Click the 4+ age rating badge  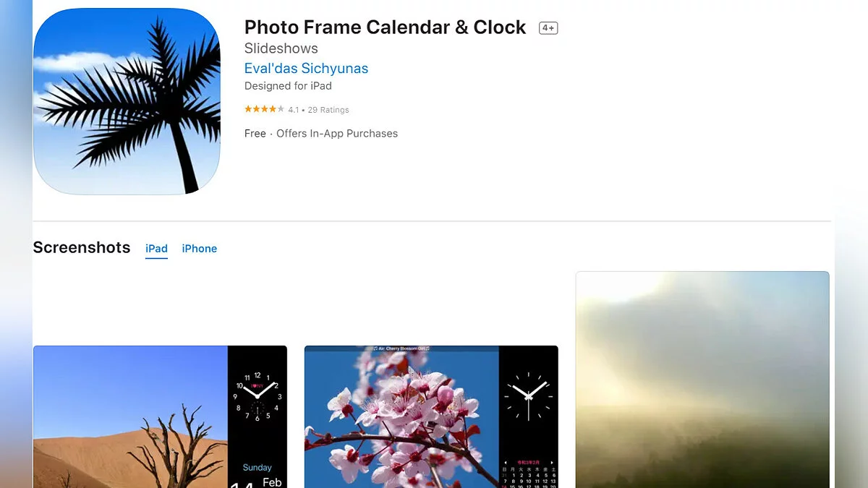coord(548,28)
